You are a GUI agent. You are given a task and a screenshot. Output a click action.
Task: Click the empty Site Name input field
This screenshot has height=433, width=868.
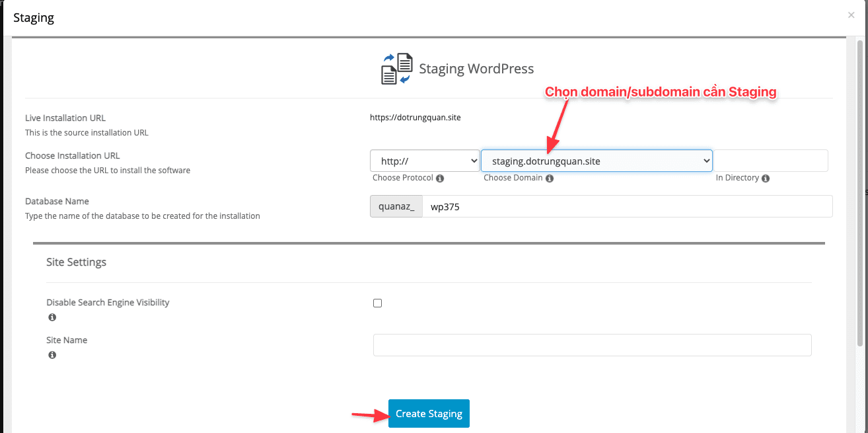click(x=592, y=344)
